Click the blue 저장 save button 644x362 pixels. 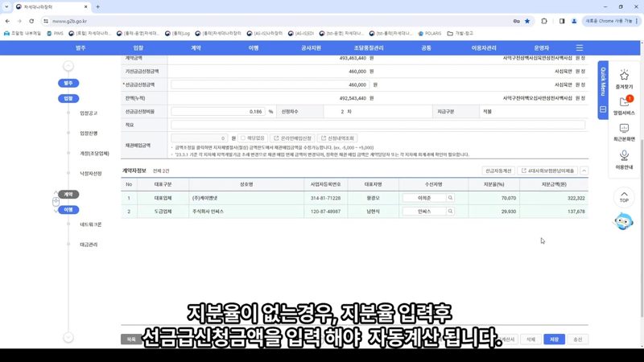[554, 339]
